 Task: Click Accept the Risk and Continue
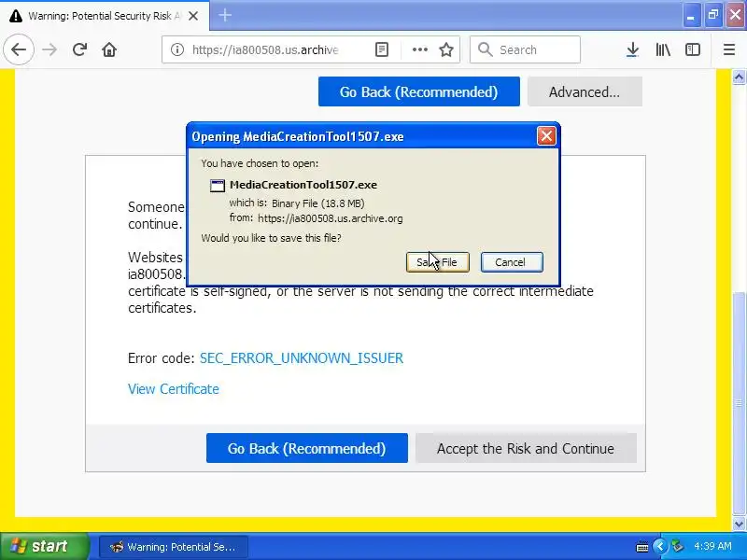pyautogui.click(x=526, y=448)
